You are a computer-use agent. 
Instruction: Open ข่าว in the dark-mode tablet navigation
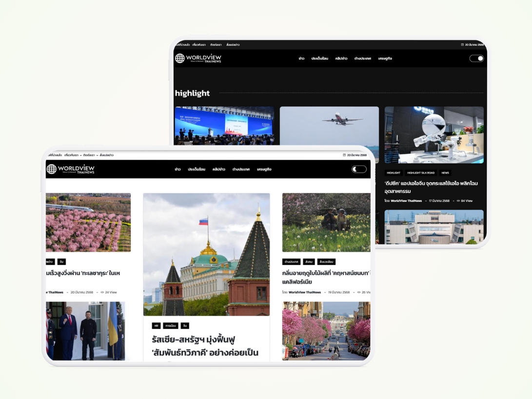tap(302, 59)
